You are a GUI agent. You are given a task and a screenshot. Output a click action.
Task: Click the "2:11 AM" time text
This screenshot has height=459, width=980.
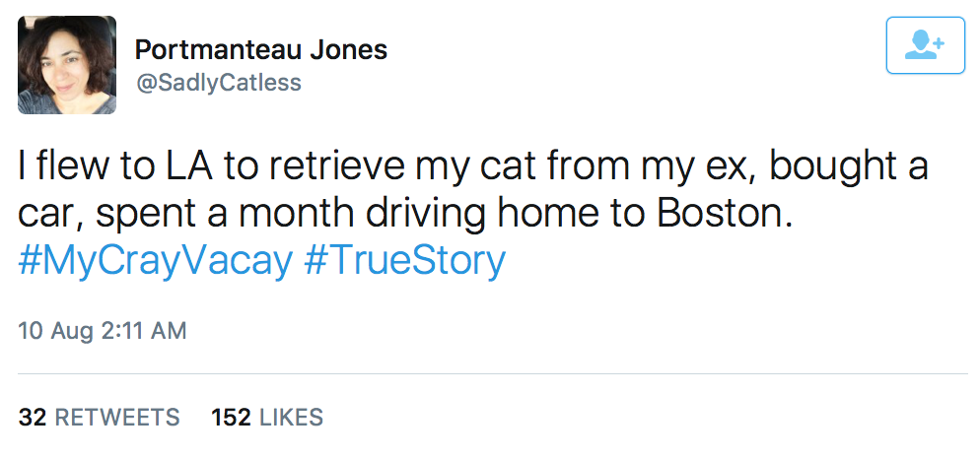coord(144,331)
